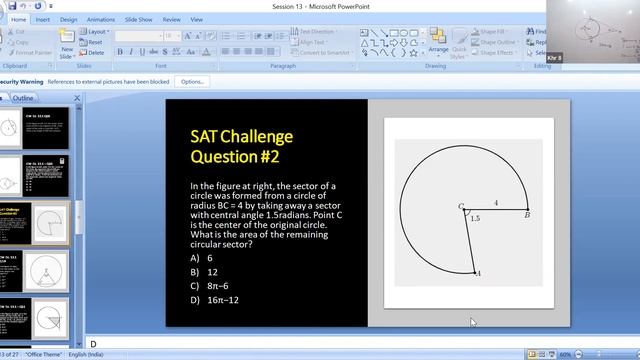Open the Review tab
Screen dimensions: 640x360
point(171,20)
